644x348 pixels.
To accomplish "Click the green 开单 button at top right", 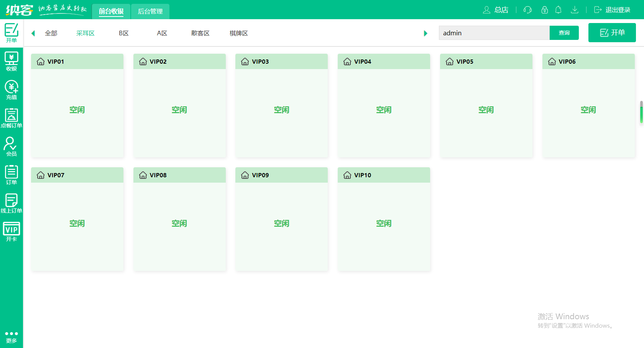I will [612, 33].
